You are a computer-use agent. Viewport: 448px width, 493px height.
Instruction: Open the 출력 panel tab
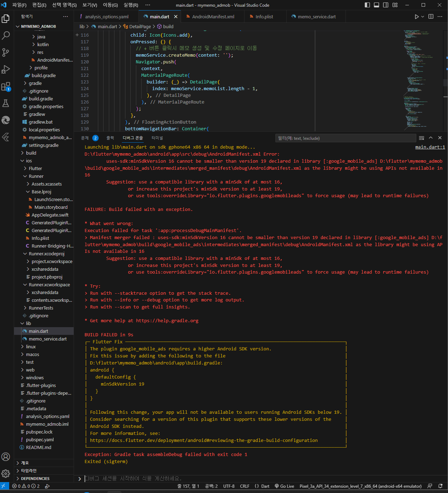tap(110, 138)
